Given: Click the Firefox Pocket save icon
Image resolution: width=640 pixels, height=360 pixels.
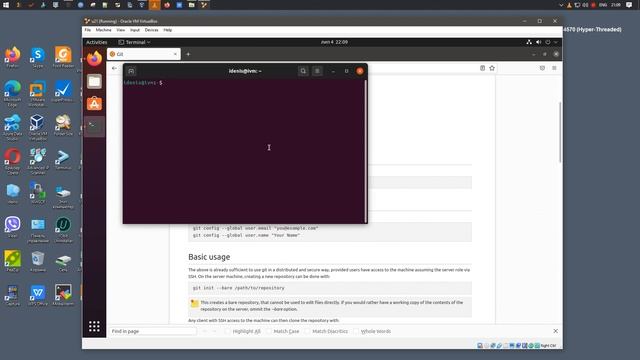Looking at the screenshot, I should click(x=542, y=68).
